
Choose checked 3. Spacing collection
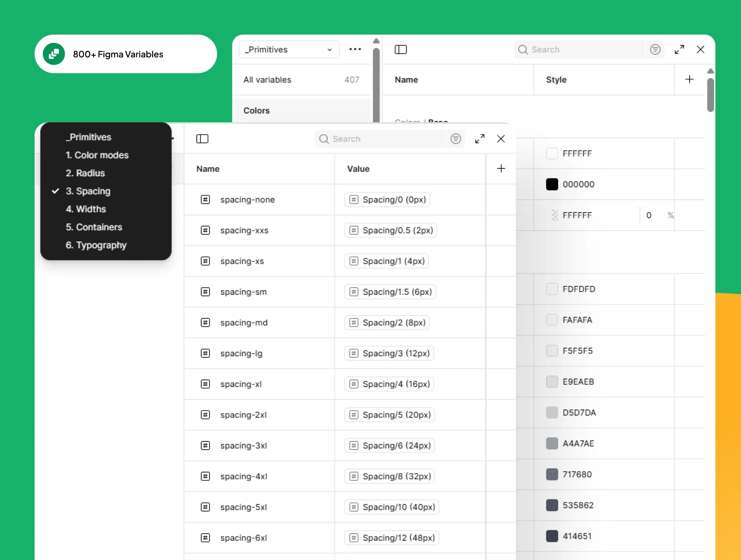coord(88,191)
